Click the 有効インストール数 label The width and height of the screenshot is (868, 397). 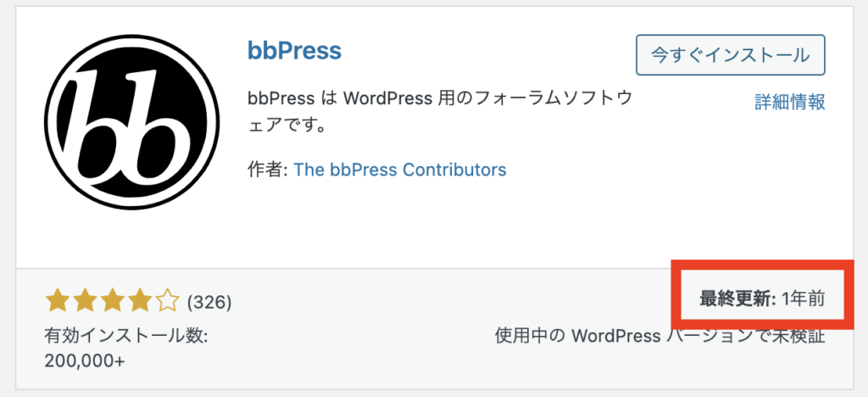(125, 335)
